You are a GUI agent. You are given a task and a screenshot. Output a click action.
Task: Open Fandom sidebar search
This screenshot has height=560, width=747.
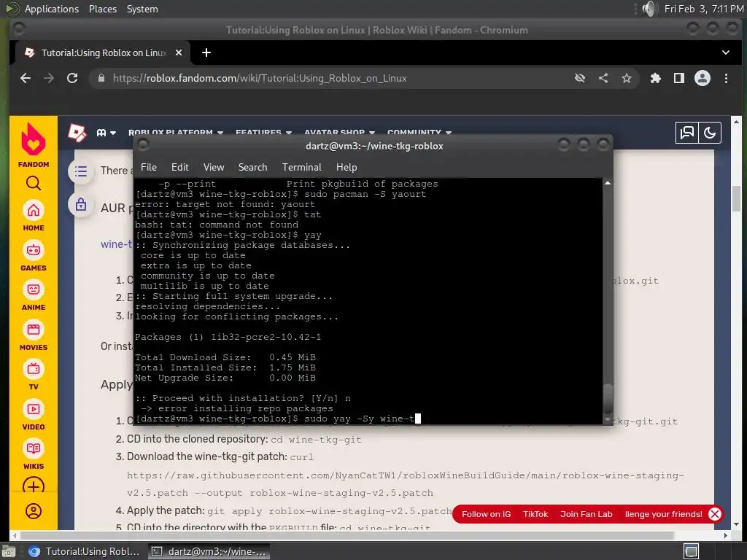click(x=34, y=183)
